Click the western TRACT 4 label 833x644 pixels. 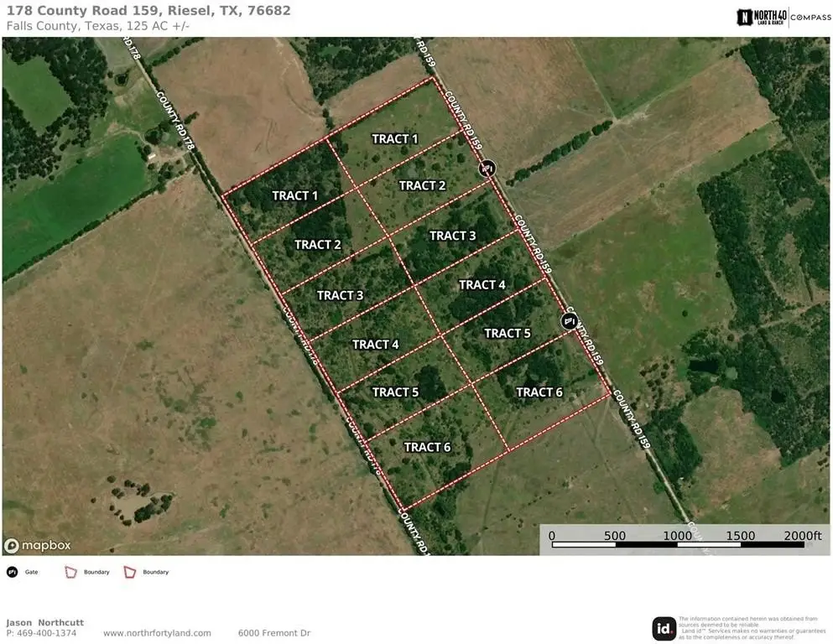[x=375, y=344]
